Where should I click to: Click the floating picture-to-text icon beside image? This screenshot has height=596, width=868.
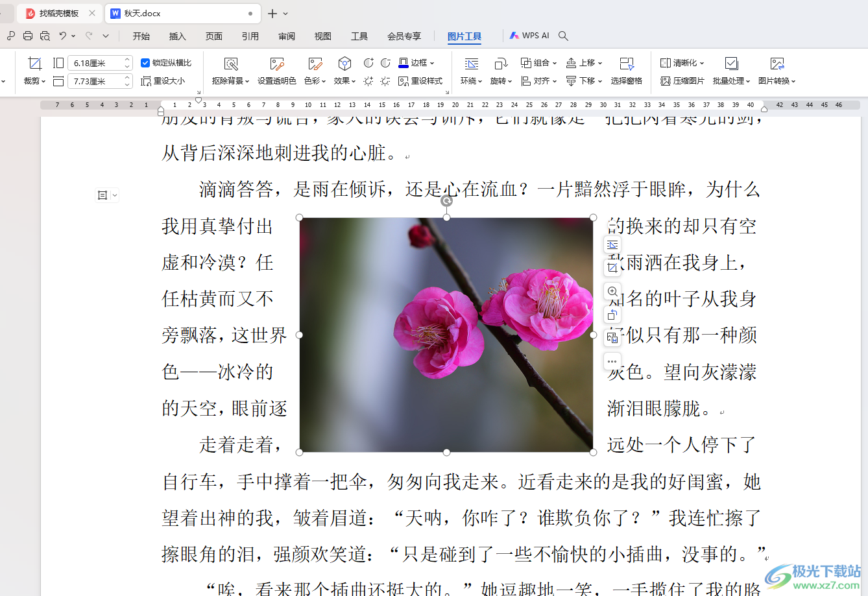(612, 338)
